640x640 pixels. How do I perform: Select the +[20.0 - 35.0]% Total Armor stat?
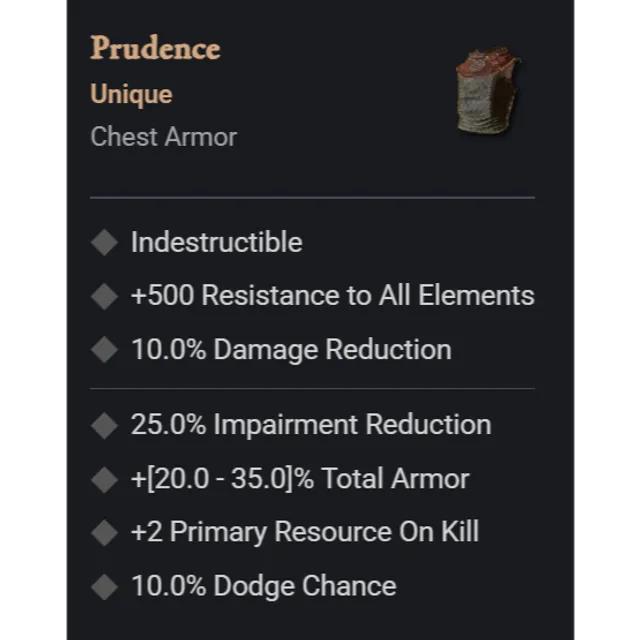coord(300,479)
